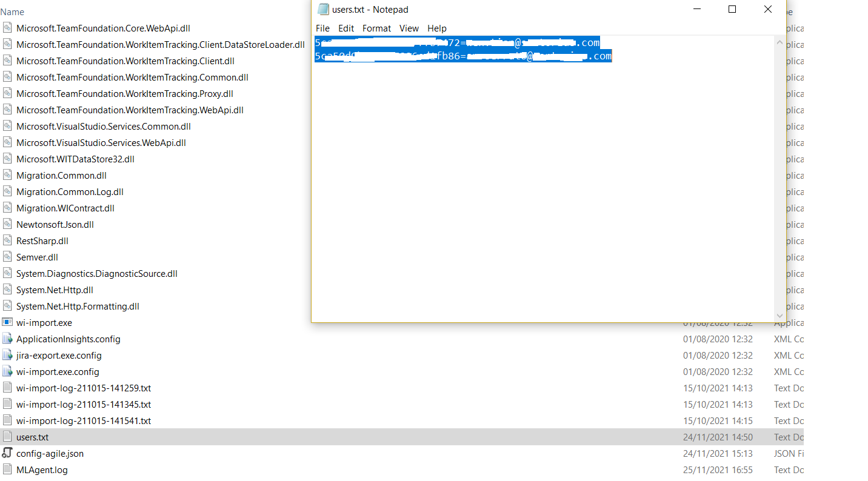
Task: Open the View menu in Notepad
Action: click(409, 28)
